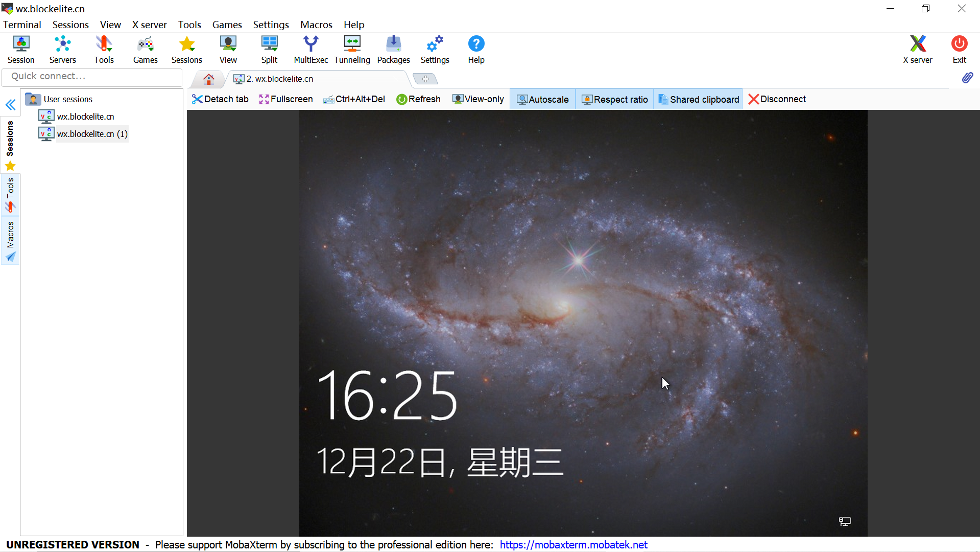Screen dimensions: 980x552
Task: Open the Macros menu
Action: [316, 24]
